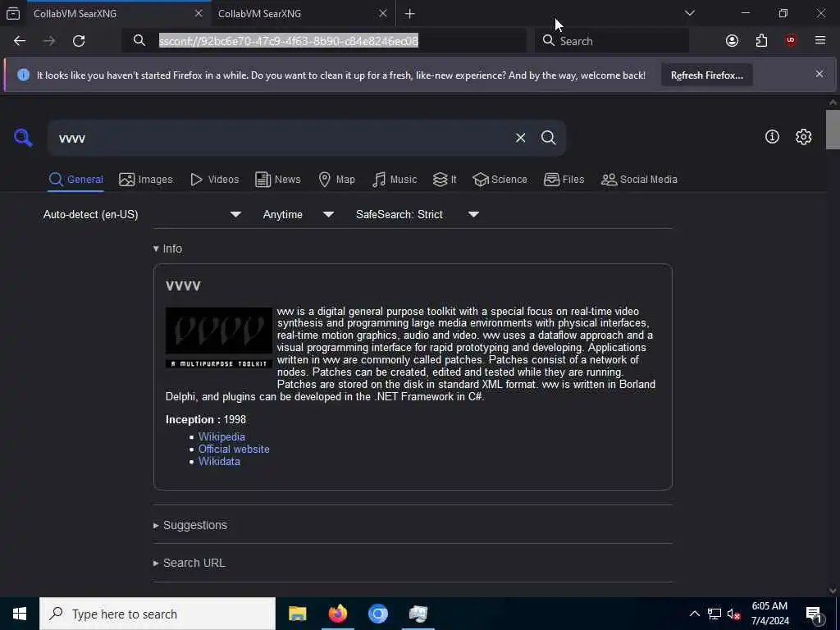Select the General search category
The width and height of the screenshot is (840, 630).
pyautogui.click(x=75, y=180)
